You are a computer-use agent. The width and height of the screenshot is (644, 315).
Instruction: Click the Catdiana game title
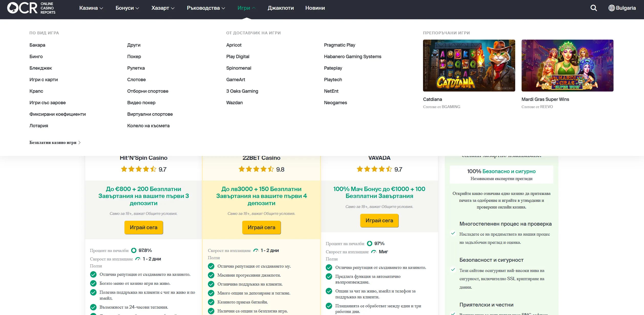pyautogui.click(x=432, y=99)
